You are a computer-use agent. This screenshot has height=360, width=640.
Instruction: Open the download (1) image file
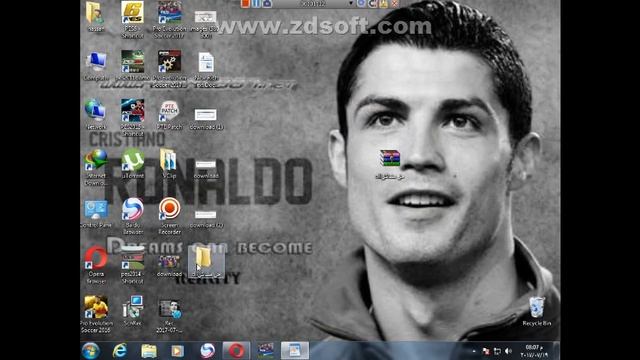tap(206, 119)
